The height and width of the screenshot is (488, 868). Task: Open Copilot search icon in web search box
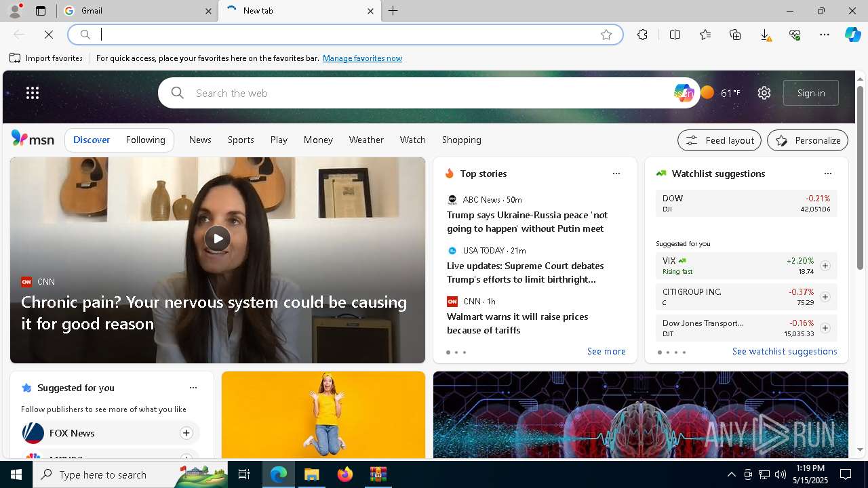tap(683, 93)
